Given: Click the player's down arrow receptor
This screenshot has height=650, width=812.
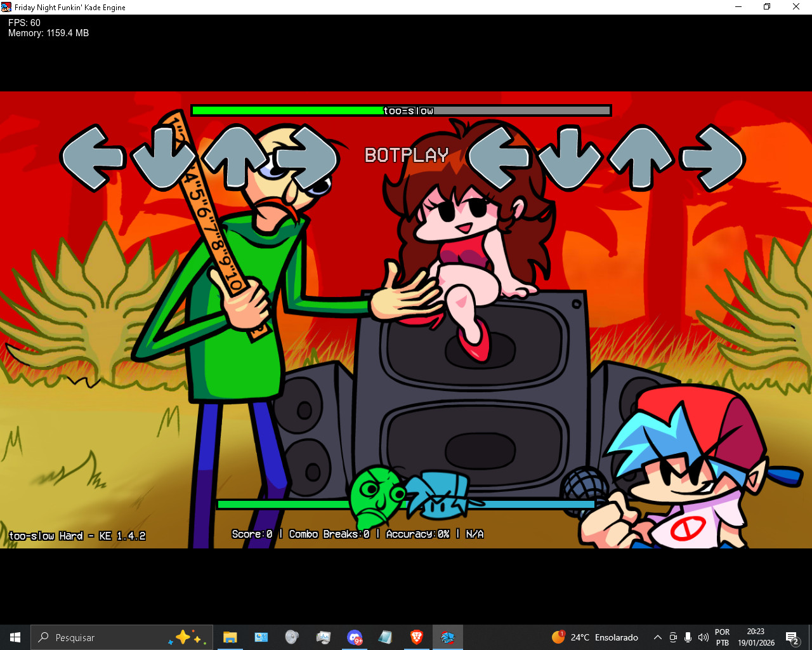Looking at the screenshot, I should tap(570, 158).
